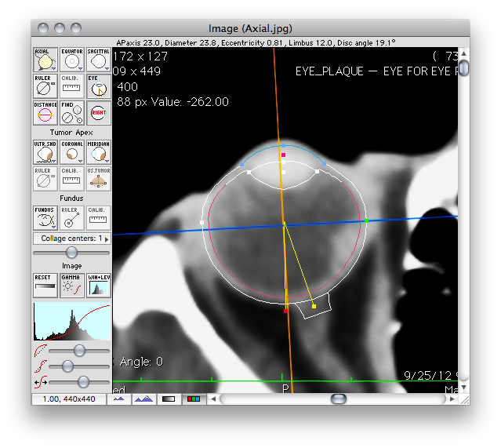Image resolution: width=501 pixels, height=448 pixels.
Task: Click the CALIB. button beside top RULER
Action: [x=71, y=86]
